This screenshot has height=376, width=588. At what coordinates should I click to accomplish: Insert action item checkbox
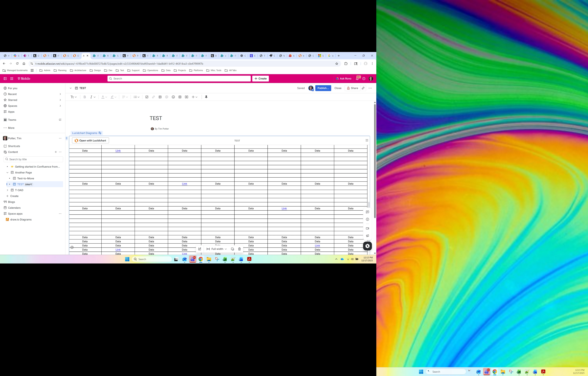147,97
